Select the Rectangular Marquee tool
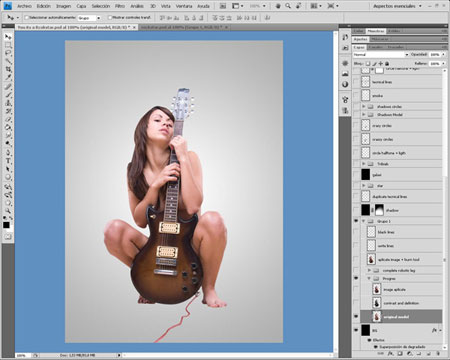The image size is (450, 360). click(x=8, y=45)
